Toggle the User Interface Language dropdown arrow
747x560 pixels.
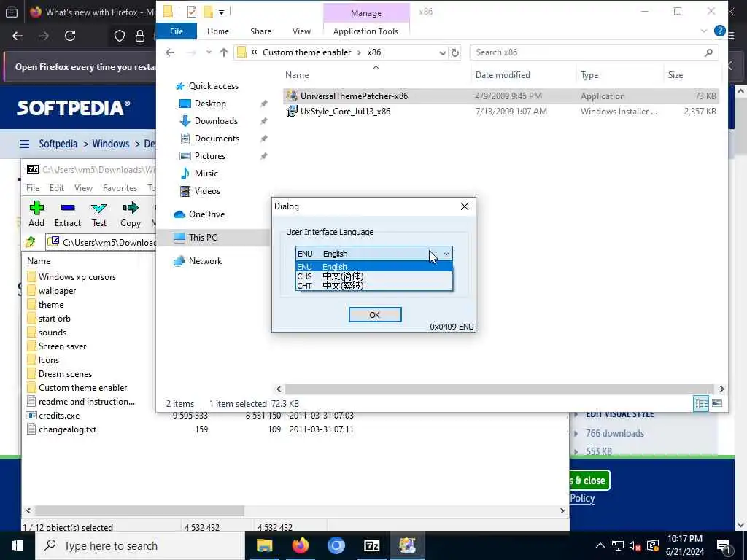pyautogui.click(x=446, y=254)
